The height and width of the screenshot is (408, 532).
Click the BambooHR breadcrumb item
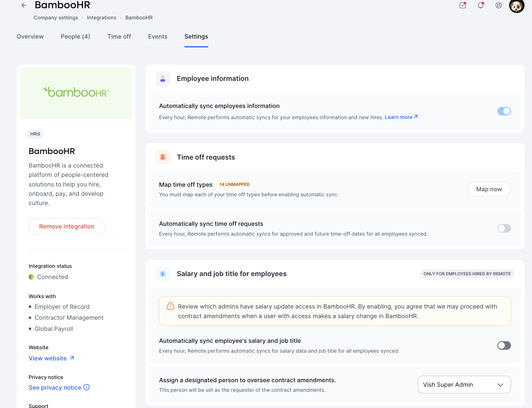139,18
